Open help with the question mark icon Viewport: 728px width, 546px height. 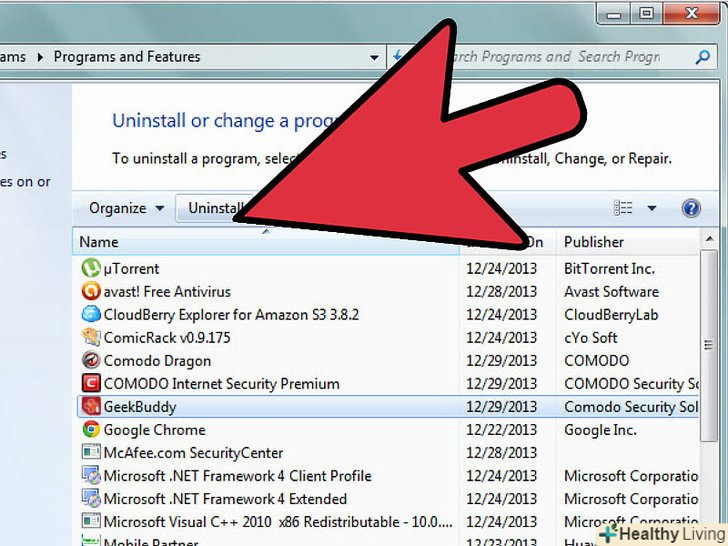click(x=691, y=208)
